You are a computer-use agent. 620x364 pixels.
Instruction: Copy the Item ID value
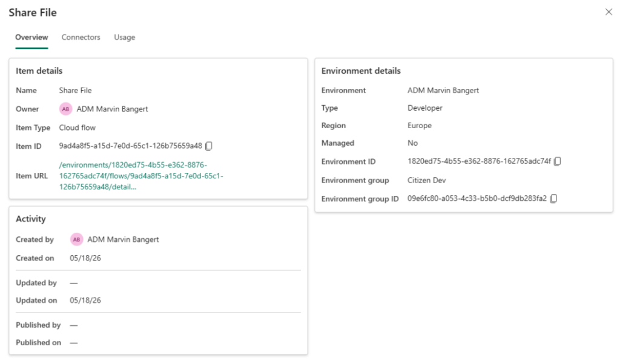point(209,146)
